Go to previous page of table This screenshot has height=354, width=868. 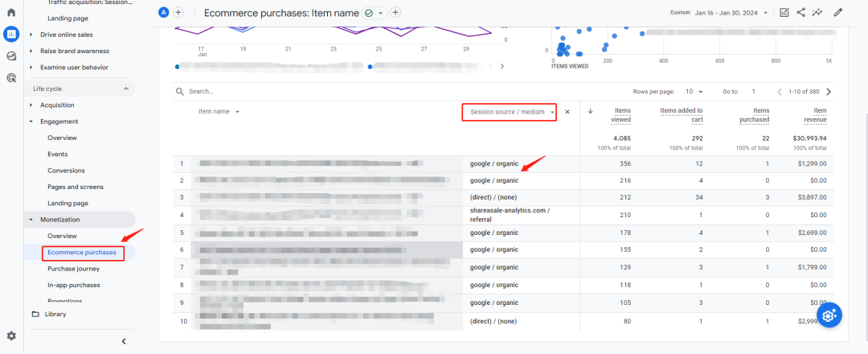pyautogui.click(x=780, y=92)
